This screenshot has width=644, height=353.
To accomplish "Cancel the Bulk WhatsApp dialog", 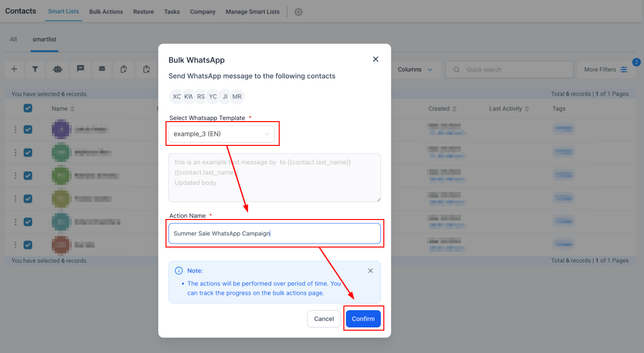I will [324, 319].
